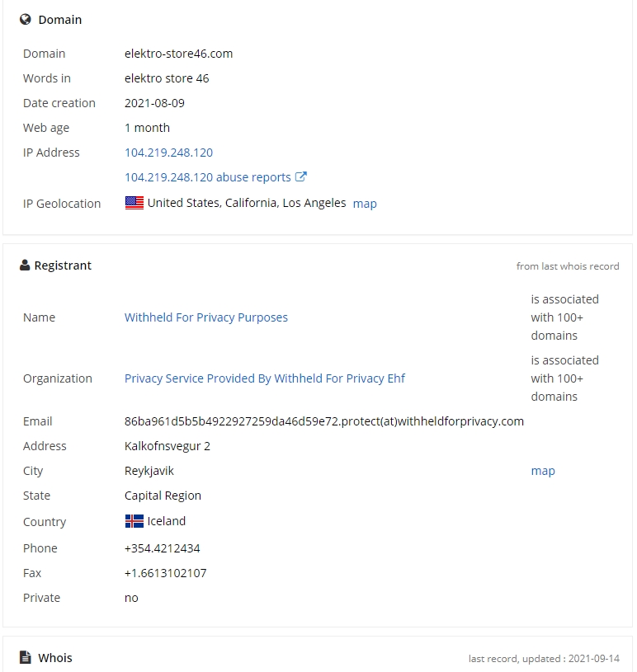Click the date creation value 2021-08-09
The height and width of the screenshot is (672, 637).
click(x=154, y=103)
